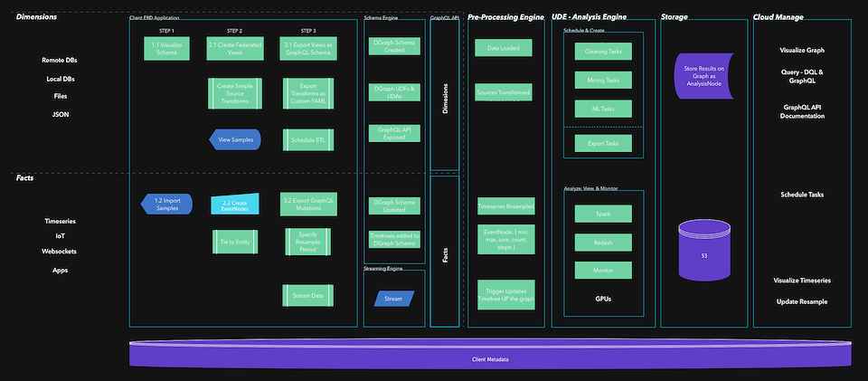Select 3.1 Export Views as GraphQL Schema
868x381 pixels.
308,48
